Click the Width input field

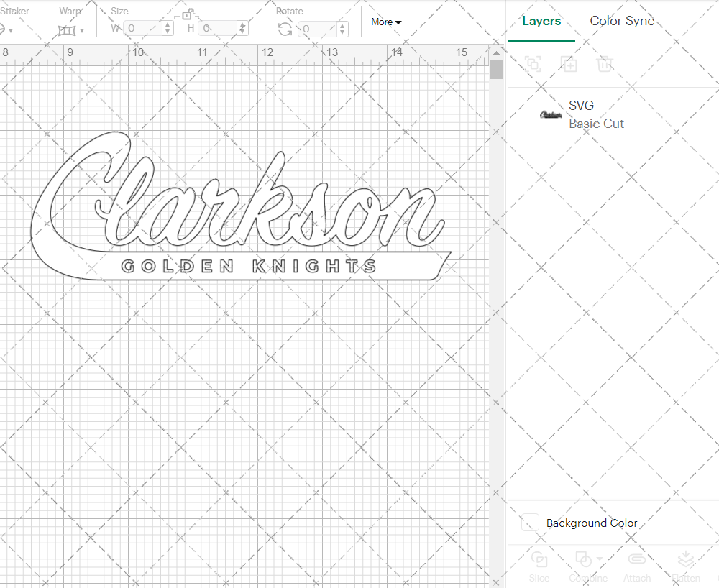point(144,28)
